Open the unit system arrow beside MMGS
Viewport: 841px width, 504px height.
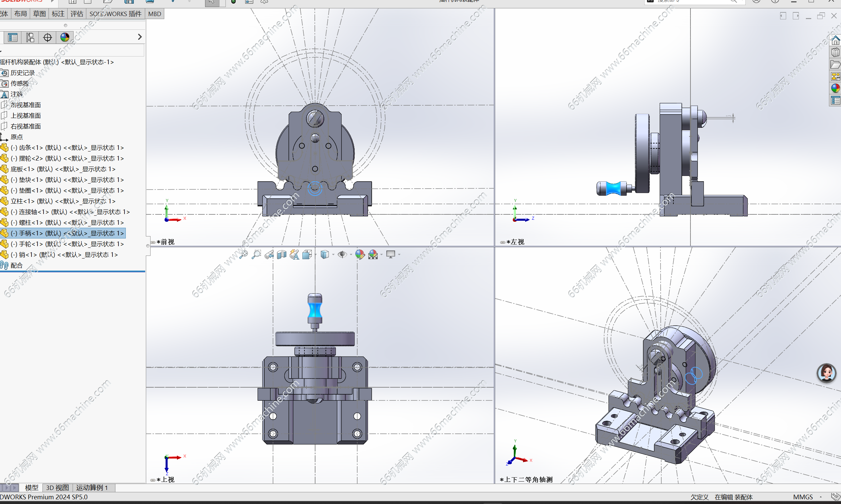[x=821, y=497]
